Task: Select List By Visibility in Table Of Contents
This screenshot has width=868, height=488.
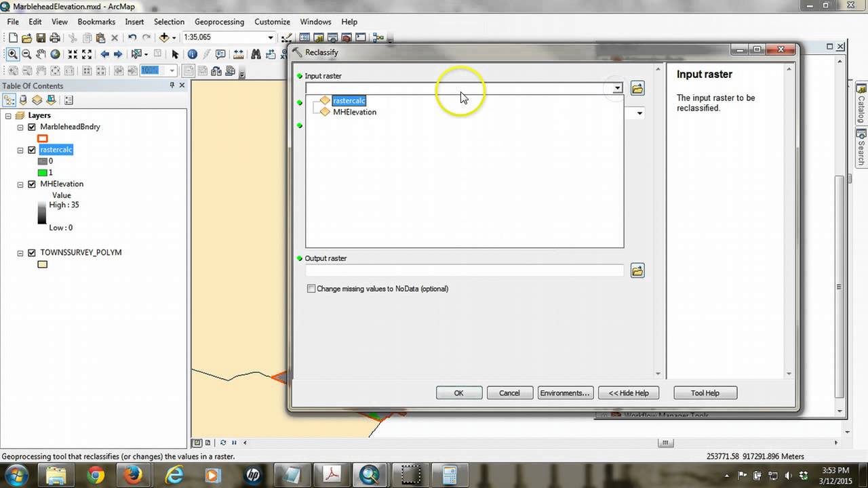Action: pos(37,100)
